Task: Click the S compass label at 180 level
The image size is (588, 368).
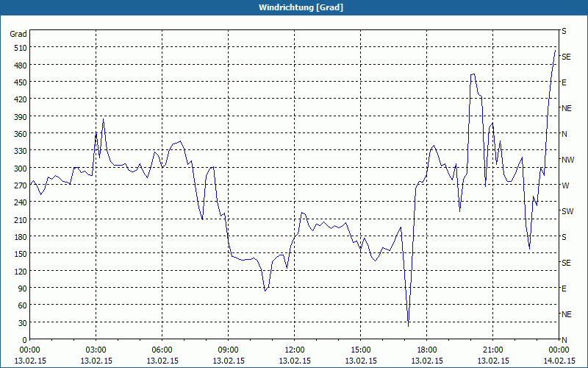Action: [564, 237]
